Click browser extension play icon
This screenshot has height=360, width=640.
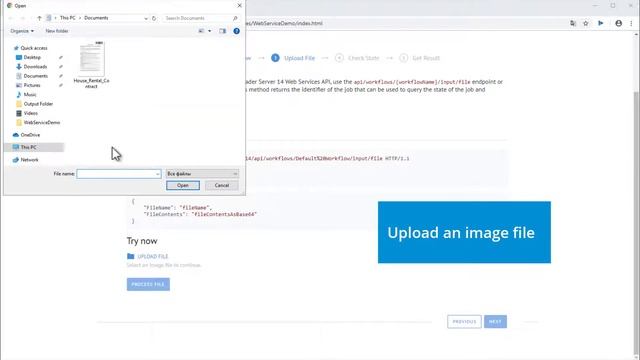(x=601, y=23)
